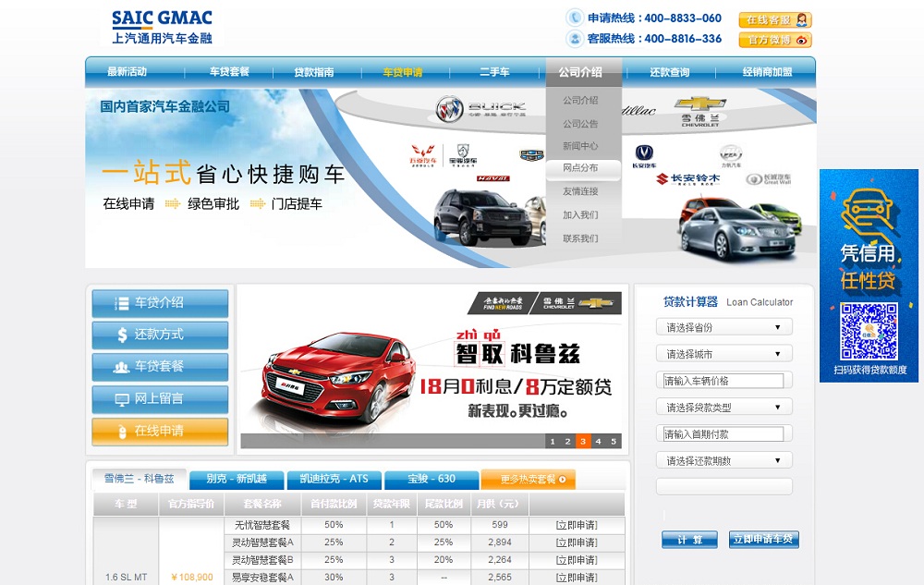Click the phone icon beside 申请热线
Viewport: 924px width, 585px height.
[574, 18]
